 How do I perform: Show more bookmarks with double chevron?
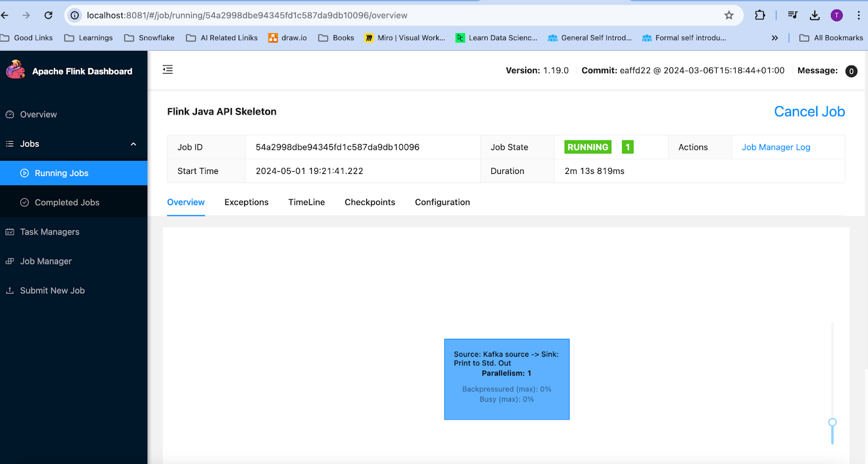(775, 38)
